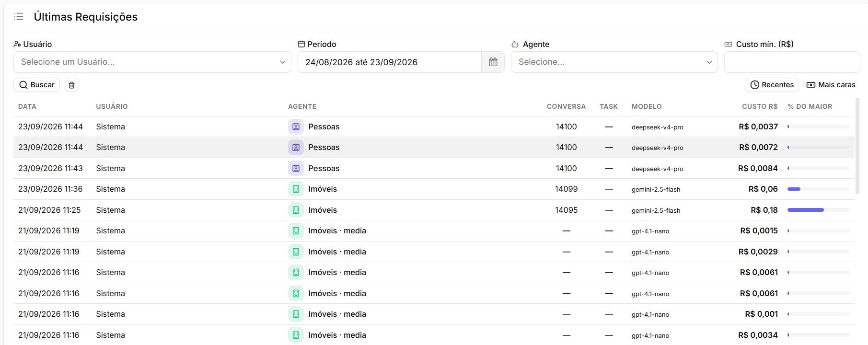This screenshot has width=868, height=345.
Task: Click deepseek-v4-pro in the R$ 0,0084 row
Action: point(658,169)
